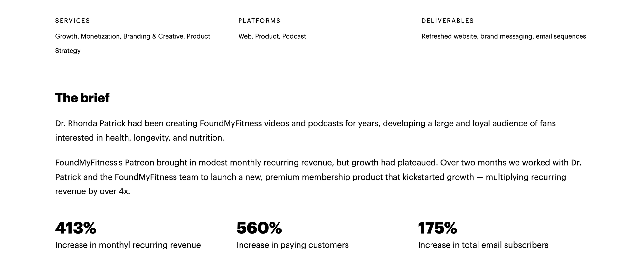
Task: Click the 413% statistic
Action: coord(76,228)
